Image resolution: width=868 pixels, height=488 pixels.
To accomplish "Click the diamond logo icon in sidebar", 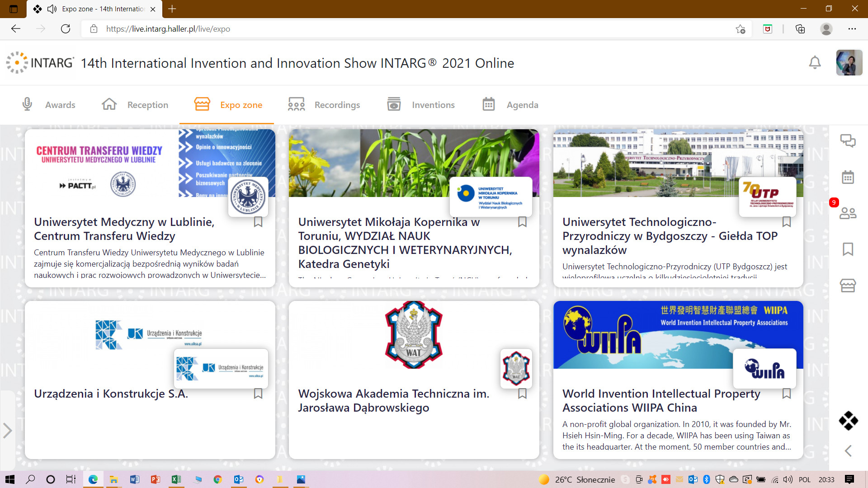I will pos(848,421).
